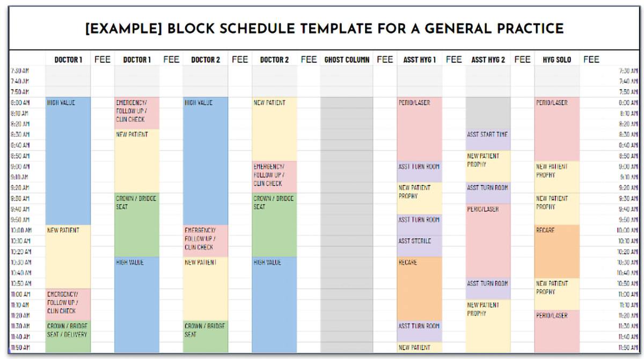Image resolution: width=644 pixels, height=359 pixels.
Task: Select the Perio/Laser block at 8:00 in Hyg Solo
Action: coord(557,129)
